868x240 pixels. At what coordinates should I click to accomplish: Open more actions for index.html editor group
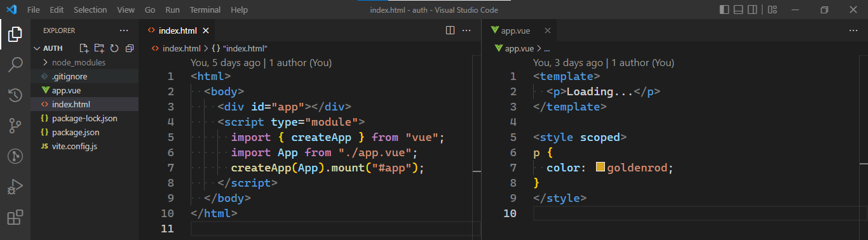pos(467,30)
